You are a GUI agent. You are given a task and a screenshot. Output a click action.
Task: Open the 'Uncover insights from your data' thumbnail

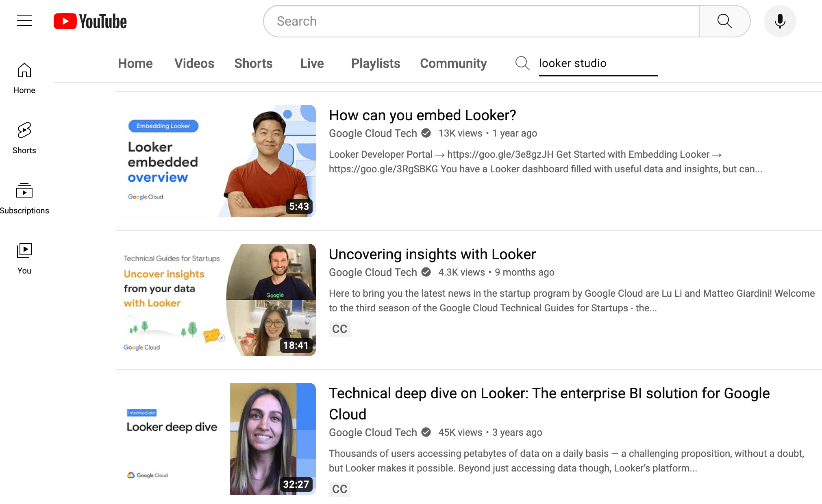click(x=216, y=300)
